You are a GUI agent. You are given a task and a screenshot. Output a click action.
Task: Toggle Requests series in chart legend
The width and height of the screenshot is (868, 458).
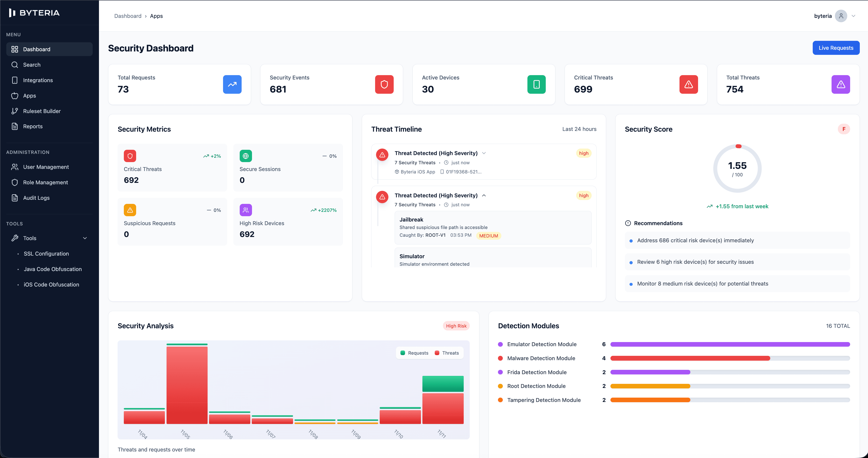(414, 353)
